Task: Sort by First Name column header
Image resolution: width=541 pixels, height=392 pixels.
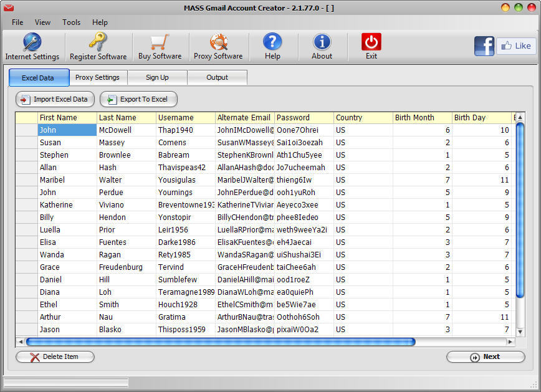Action: (67, 118)
